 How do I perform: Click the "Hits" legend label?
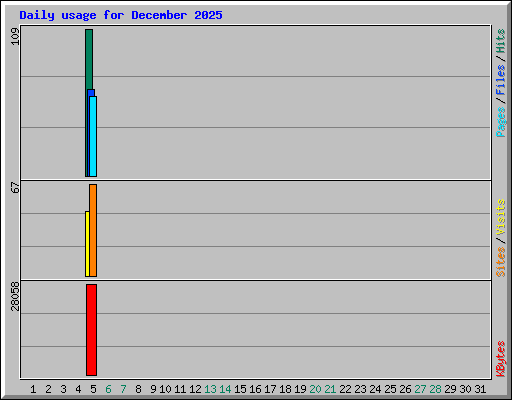(500, 41)
